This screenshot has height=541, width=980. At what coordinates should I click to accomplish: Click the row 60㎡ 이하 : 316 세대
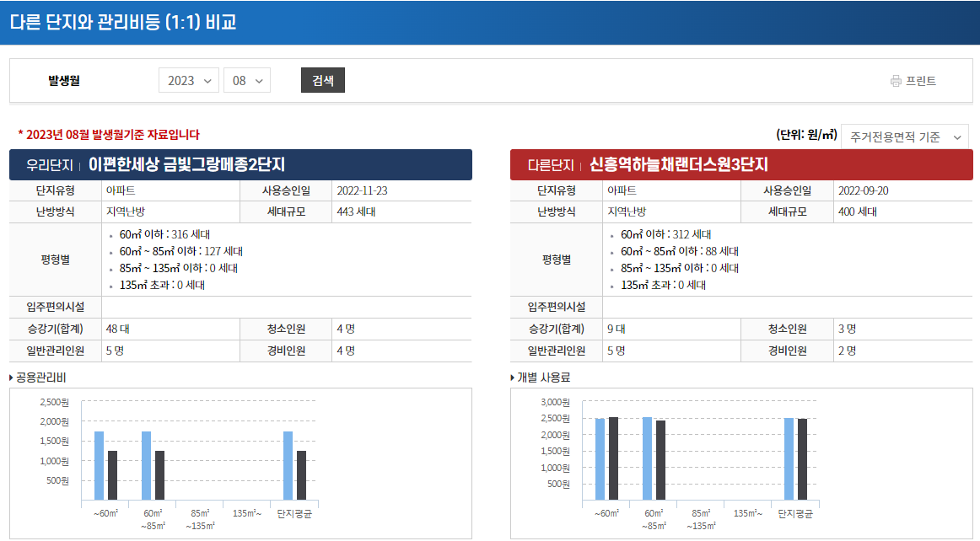click(x=164, y=234)
